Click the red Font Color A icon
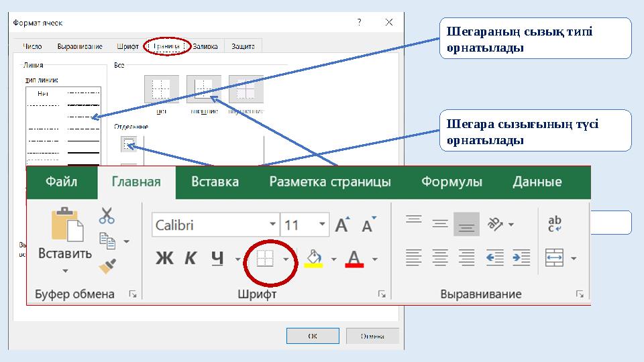 354,259
